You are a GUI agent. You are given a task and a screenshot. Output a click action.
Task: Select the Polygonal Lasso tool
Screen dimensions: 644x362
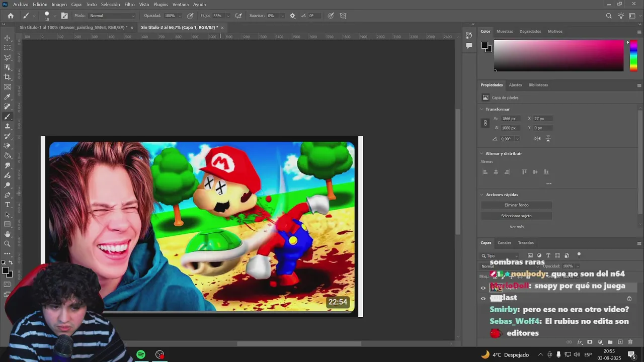tap(8, 57)
